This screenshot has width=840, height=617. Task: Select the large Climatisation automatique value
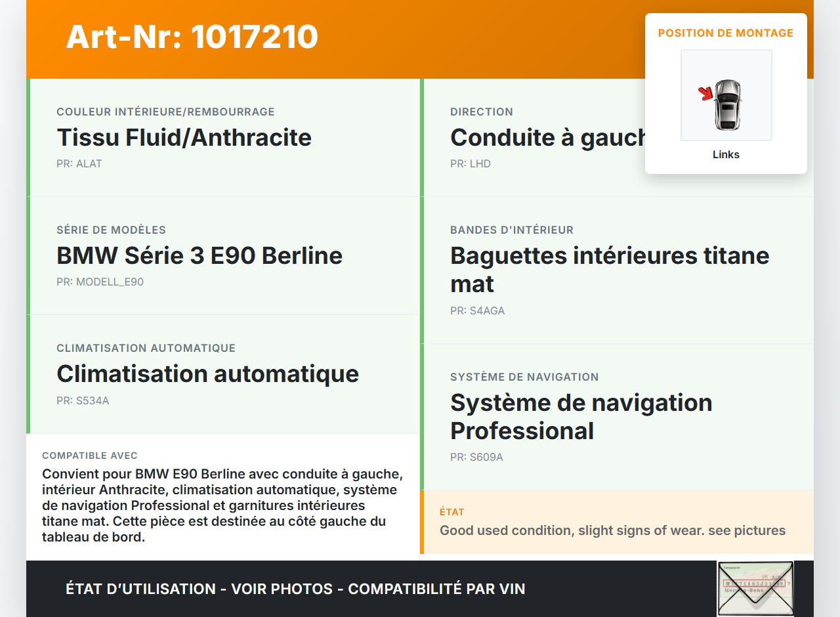point(207,373)
